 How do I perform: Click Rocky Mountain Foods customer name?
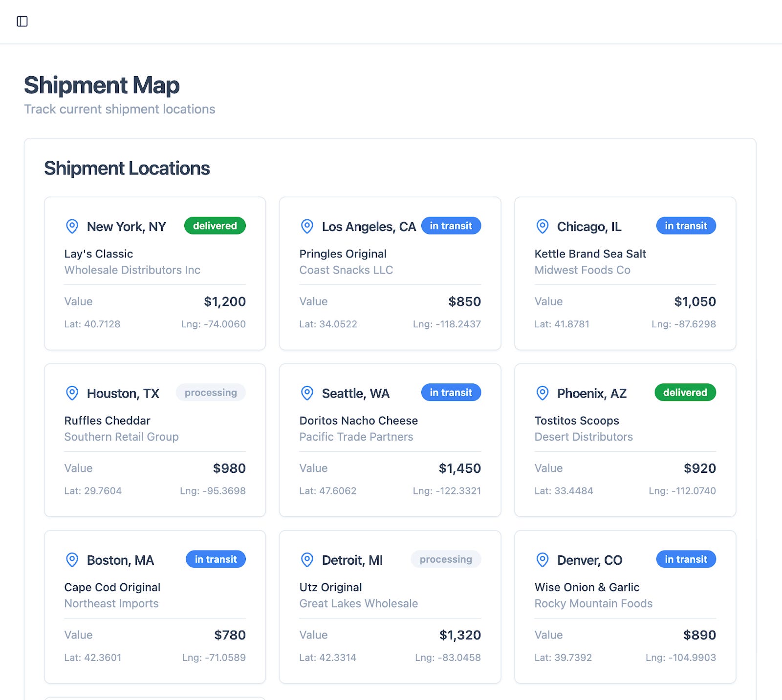(593, 603)
